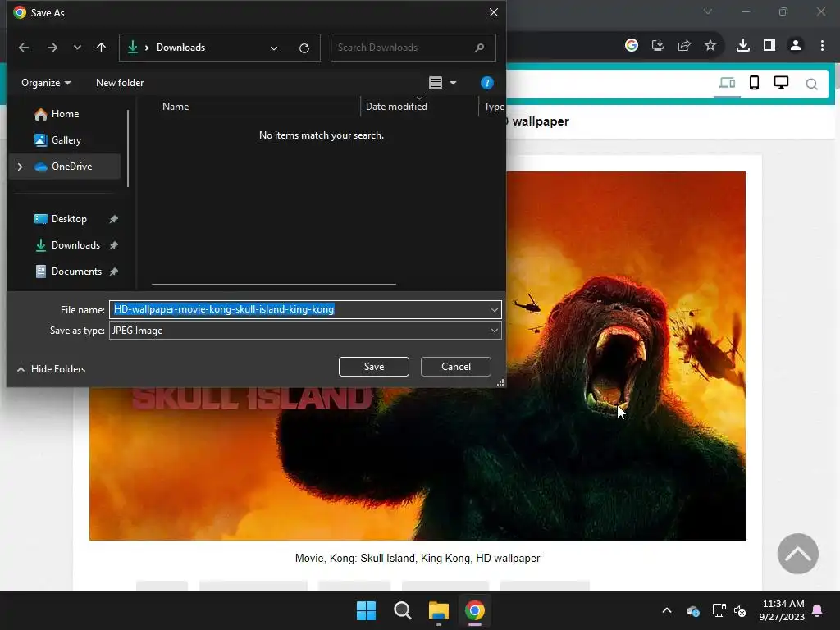
Task: Open more view options arrow
Action: pyautogui.click(x=453, y=83)
